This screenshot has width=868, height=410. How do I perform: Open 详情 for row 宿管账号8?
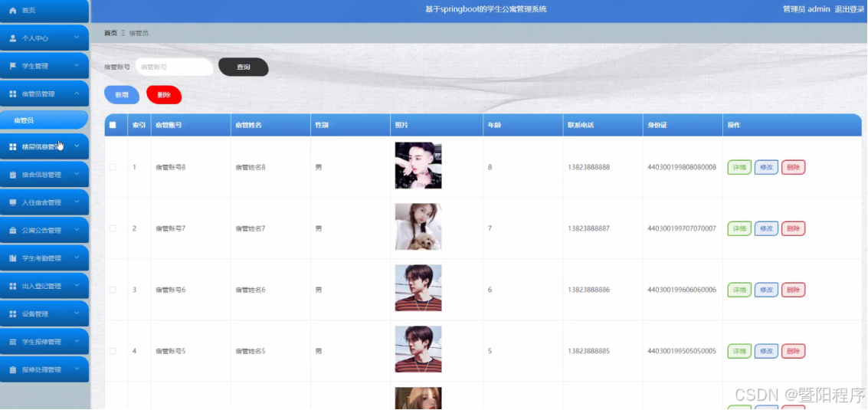tap(739, 167)
